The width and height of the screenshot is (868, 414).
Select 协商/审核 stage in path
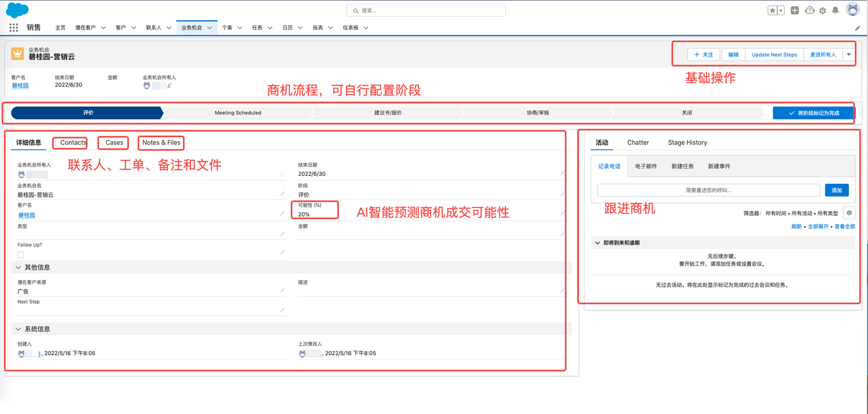[538, 113]
